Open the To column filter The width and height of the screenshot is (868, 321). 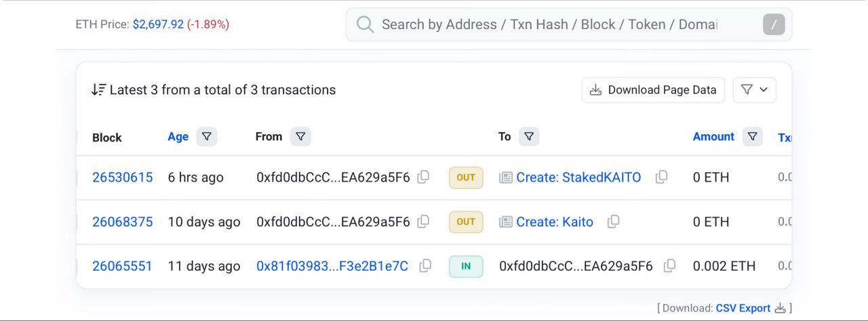pos(529,137)
